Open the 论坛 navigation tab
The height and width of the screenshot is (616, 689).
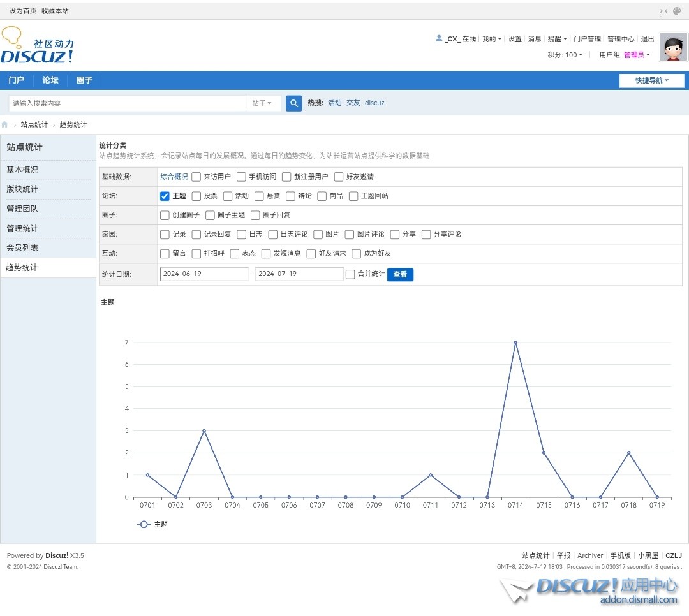pos(50,80)
